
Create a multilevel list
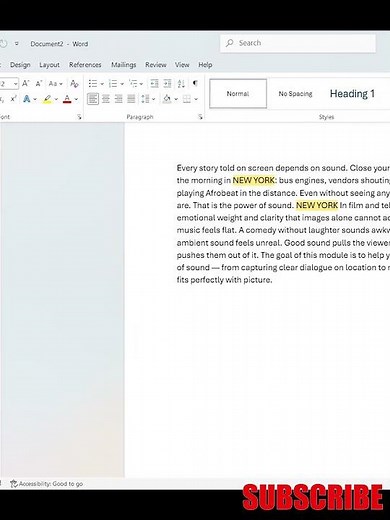[x=133, y=83]
